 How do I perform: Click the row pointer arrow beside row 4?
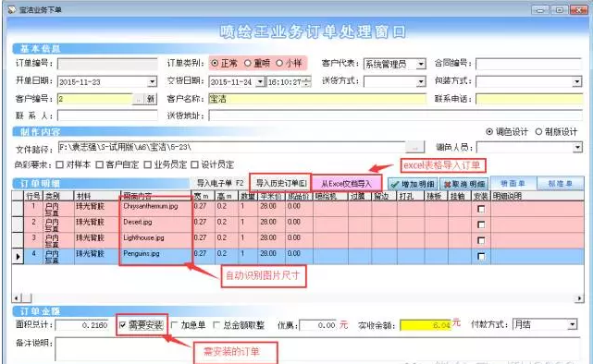(x=18, y=257)
